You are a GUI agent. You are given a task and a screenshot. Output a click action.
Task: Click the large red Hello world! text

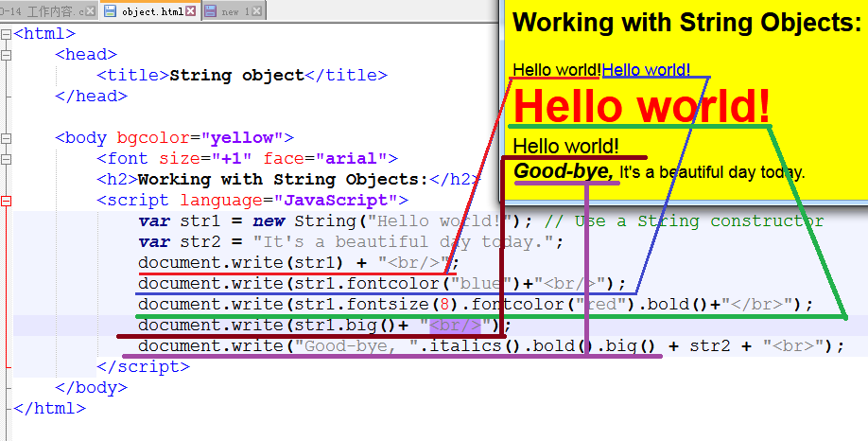point(642,106)
